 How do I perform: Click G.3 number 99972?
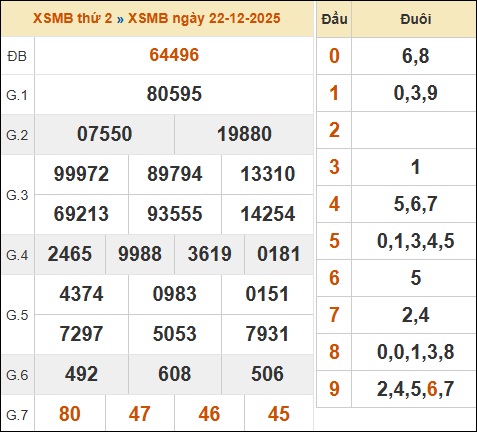point(81,174)
